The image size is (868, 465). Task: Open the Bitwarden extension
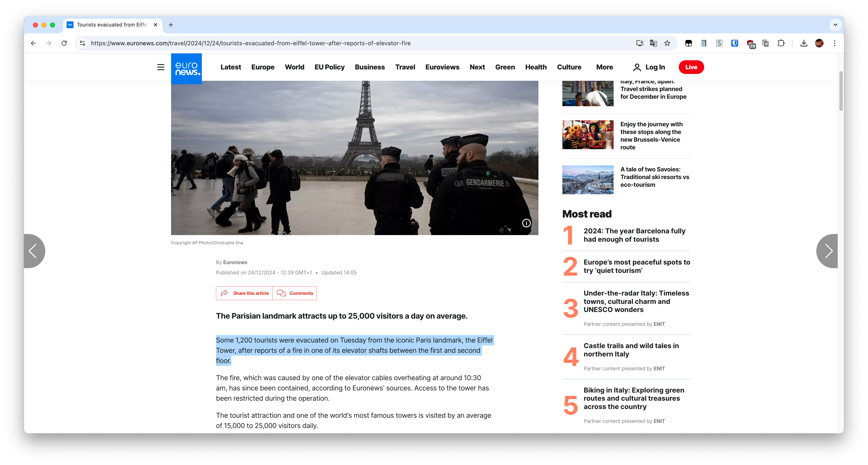click(735, 43)
